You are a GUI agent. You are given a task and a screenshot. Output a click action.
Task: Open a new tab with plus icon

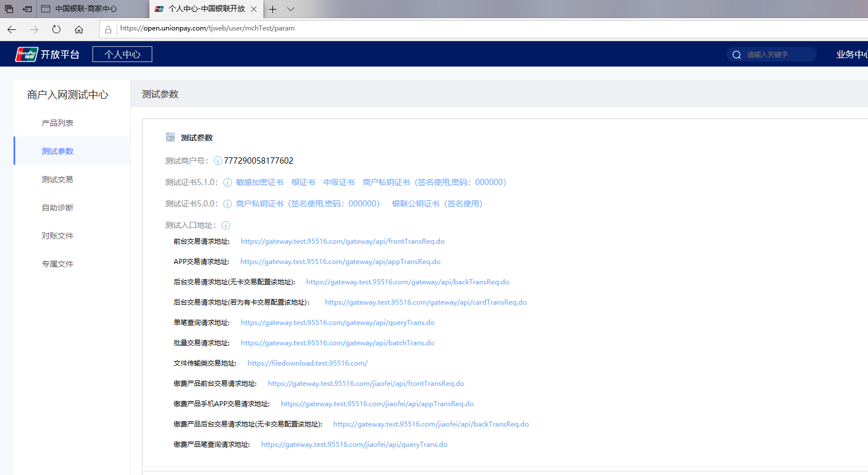coord(272,9)
